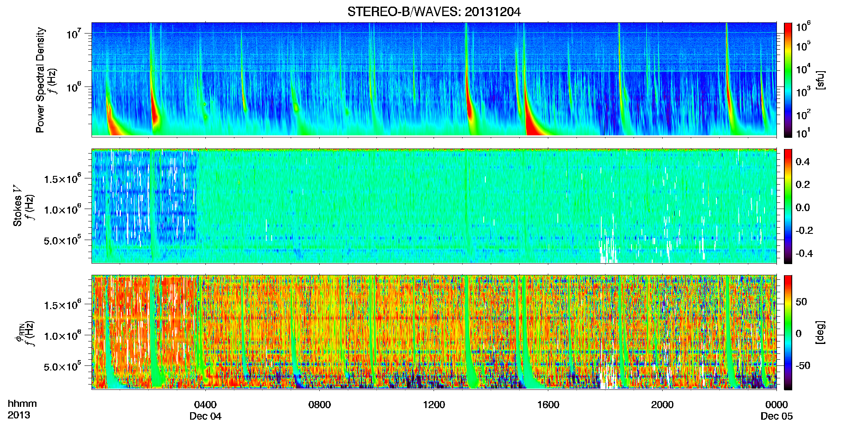This screenshot has height=447, width=868.
Task: Click the top panel power spectral density colorbar
Action: point(788,80)
